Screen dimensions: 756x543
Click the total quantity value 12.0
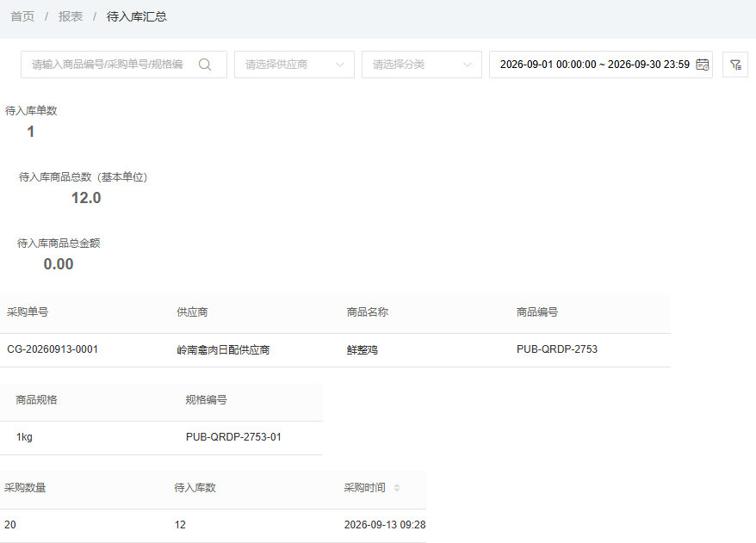tap(86, 198)
